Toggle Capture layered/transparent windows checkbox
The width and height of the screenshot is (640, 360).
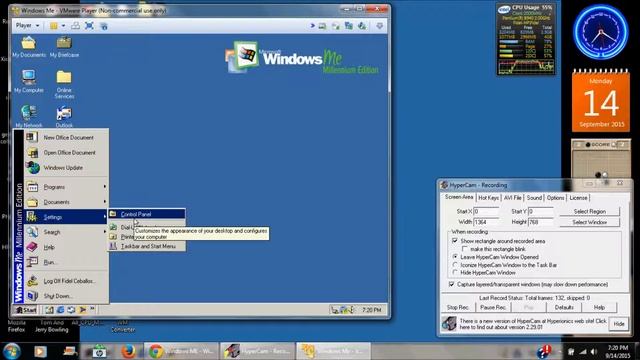[451, 284]
